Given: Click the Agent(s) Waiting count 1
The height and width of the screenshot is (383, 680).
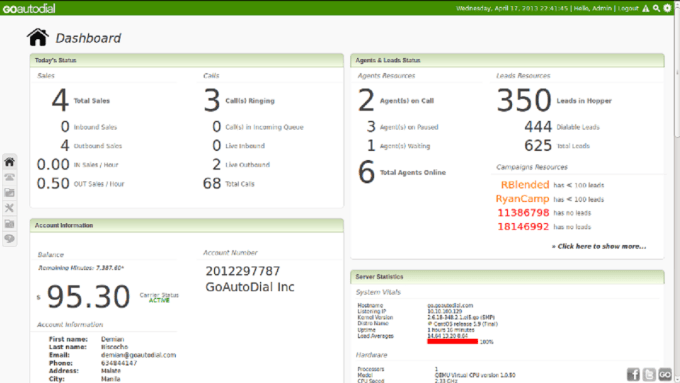Looking at the screenshot, I should pos(371,145).
